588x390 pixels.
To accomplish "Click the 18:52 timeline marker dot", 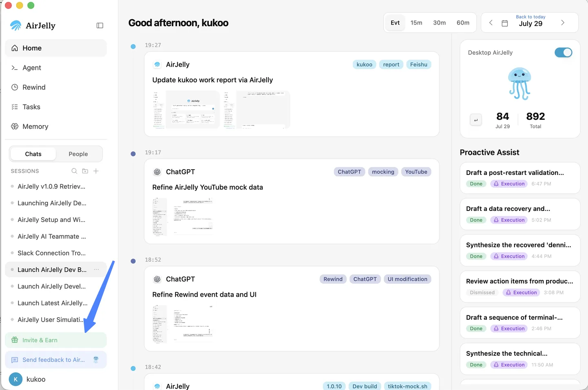I will coord(133,261).
